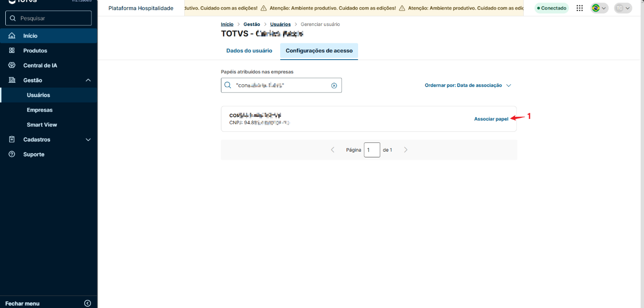Follow the Início breadcrumb link
The width and height of the screenshot is (644, 308).
tap(227, 24)
